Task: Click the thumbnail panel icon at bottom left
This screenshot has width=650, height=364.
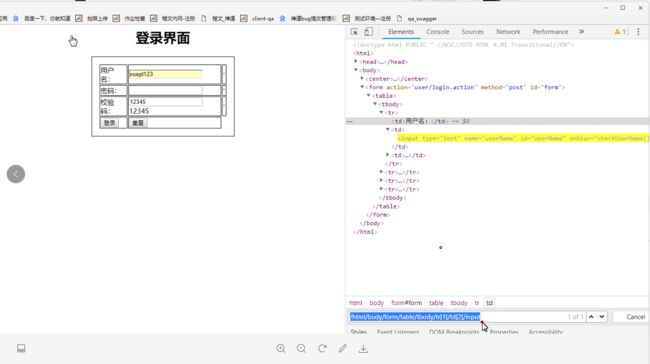Action: pyautogui.click(x=21, y=349)
